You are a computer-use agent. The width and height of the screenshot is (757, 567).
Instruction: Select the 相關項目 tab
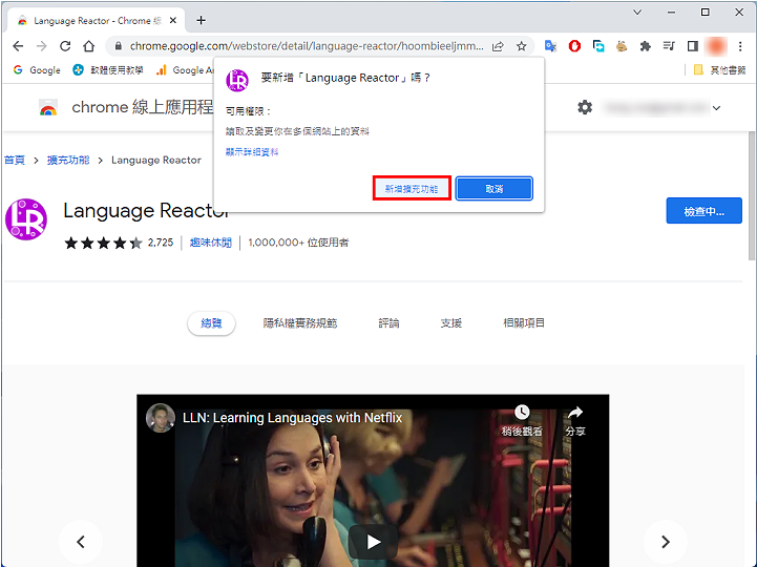coord(524,323)
